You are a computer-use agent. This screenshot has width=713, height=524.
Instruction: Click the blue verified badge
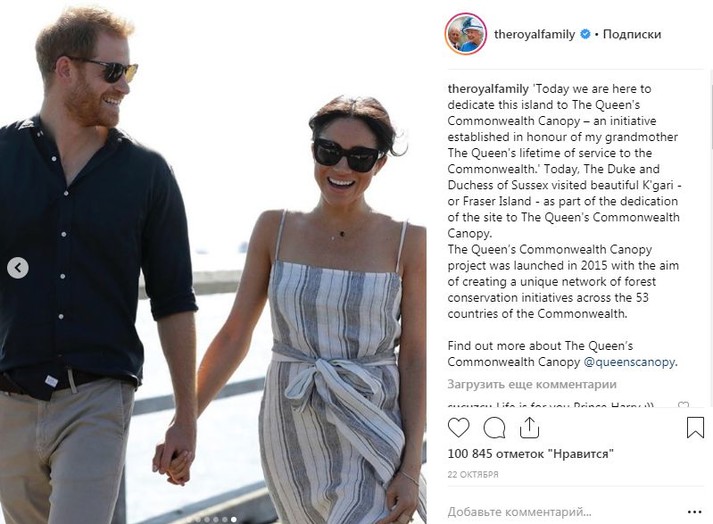pos(584,34)
